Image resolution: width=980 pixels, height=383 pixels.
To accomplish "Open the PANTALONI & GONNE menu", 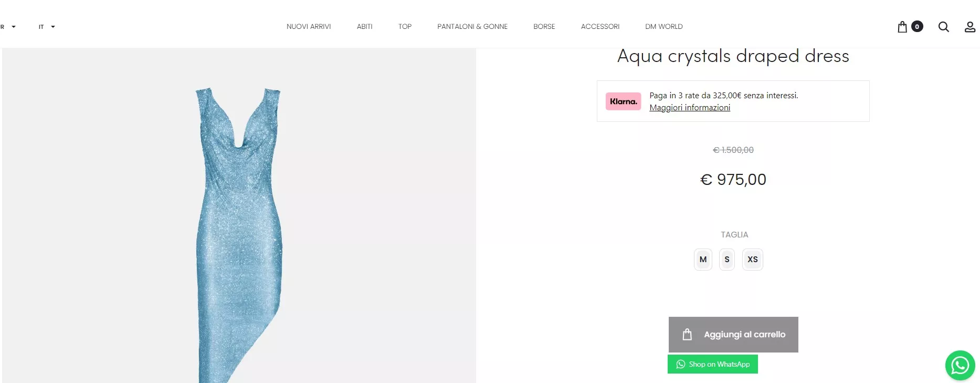I will [472, 27].
